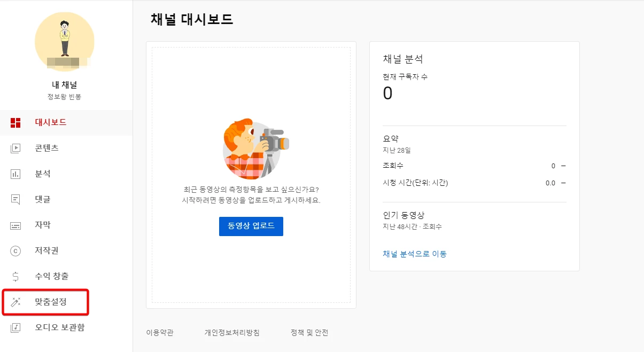This screenshot has height=352, width=644.
Task: Select the 자막 subtitles icon
Action: pos(16,224)
